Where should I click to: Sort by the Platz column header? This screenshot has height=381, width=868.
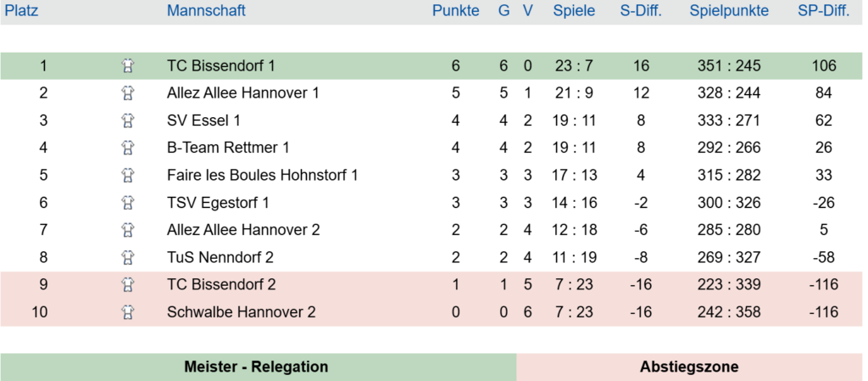point(22,11)
